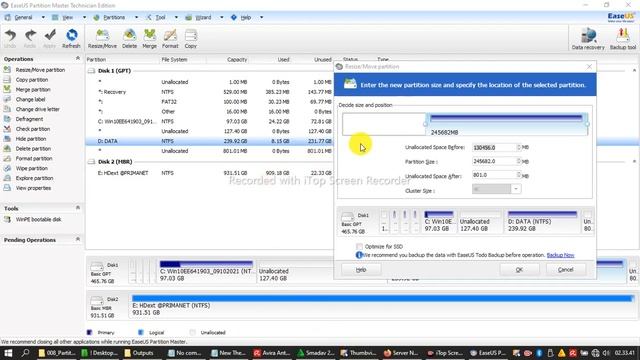This screenshot has height=360, width=640.
Task: Follow the Backup Now link
Action: [560, 255]
